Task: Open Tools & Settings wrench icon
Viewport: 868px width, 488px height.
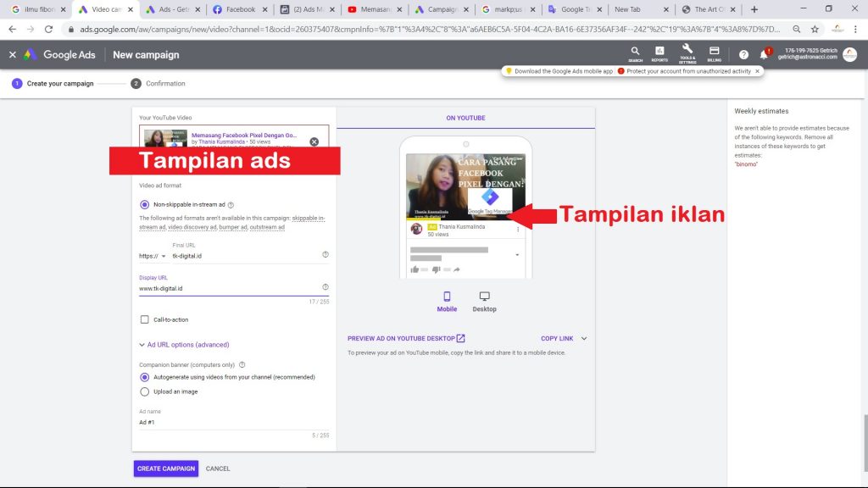Action: 687,52
